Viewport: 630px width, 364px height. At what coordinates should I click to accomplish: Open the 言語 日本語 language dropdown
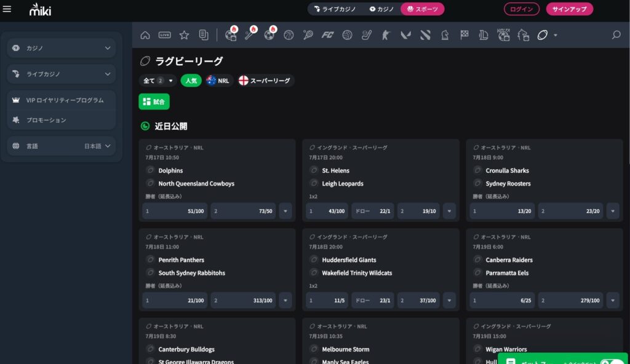[x=62, y=146]
